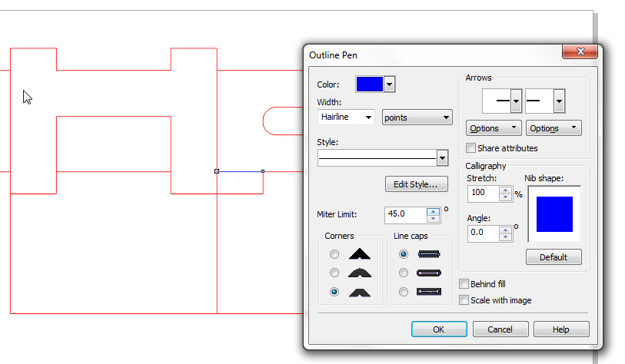Select the square line cap radio button
625x364 pixels.
[404, 254]
